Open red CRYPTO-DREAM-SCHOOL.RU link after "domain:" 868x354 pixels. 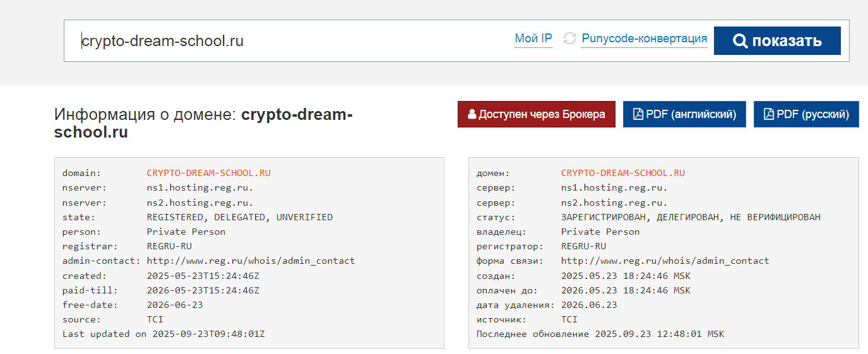click(x=208, y=173)
